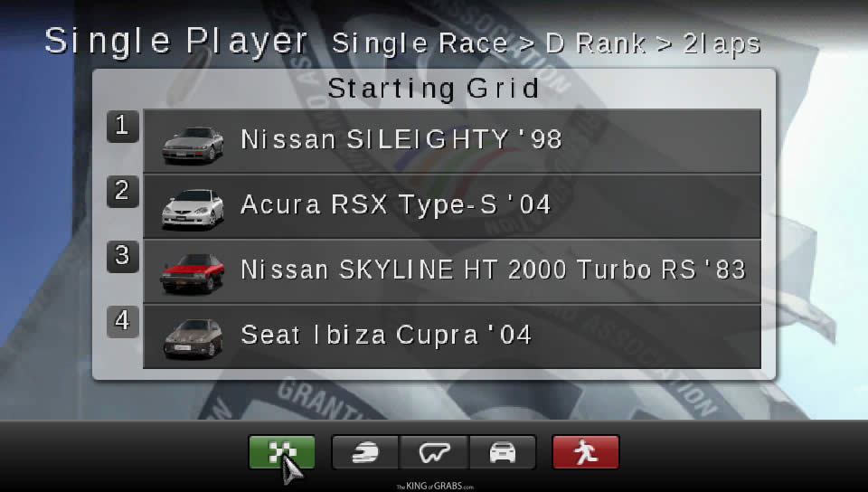Select Nissan SKYLINE HT 2000 Turbo row
Image resolution: width=868 pixels, height=492 pixels.
452,271
